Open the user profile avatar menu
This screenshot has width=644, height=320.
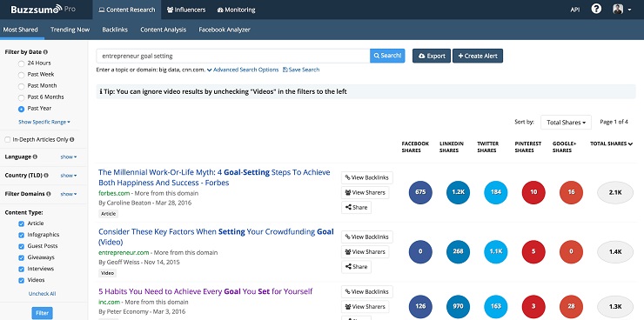pos(622,10)
